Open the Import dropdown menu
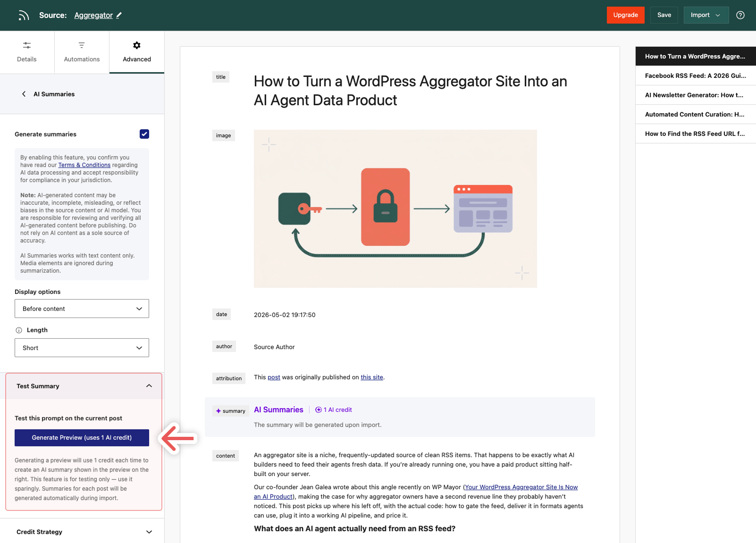756x543 pixels. [x=706, y=15]
